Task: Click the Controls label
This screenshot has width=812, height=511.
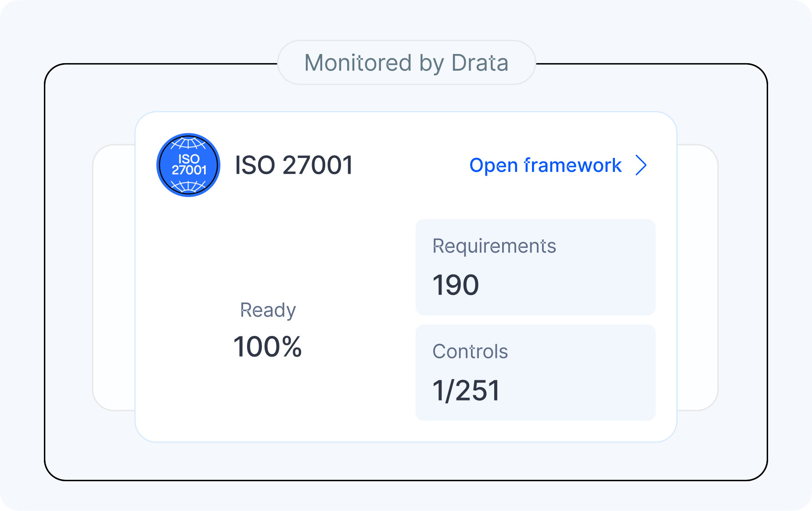Action: click(470, 351)
